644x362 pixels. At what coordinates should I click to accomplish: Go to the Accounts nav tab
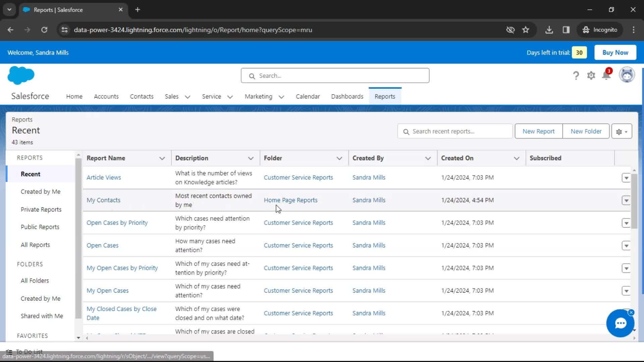(x=106, y=97)
